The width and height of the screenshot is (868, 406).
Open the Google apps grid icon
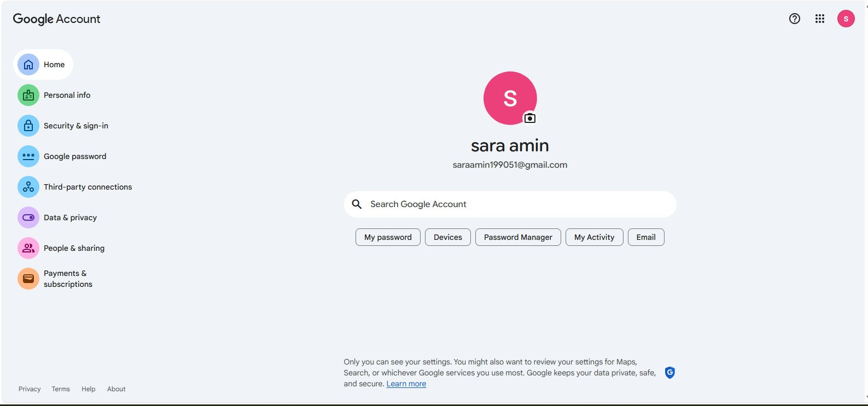tap(820, 19)
